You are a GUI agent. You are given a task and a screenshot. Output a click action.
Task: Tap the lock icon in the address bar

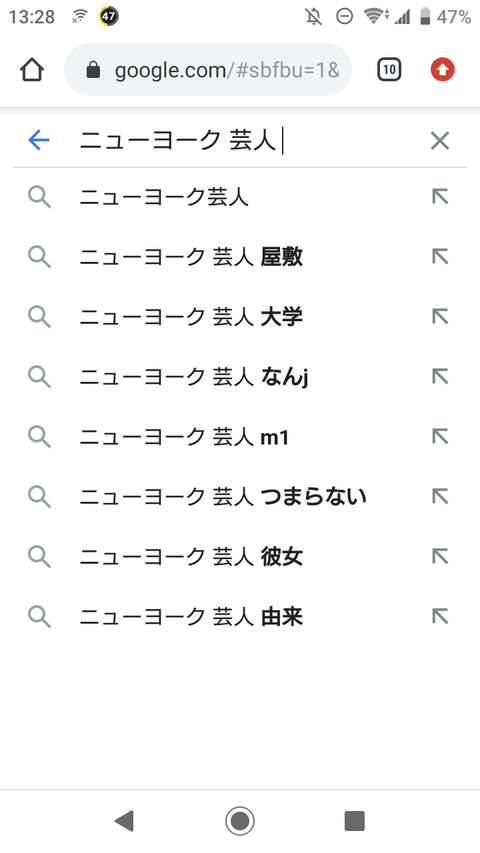click(94, 70)
